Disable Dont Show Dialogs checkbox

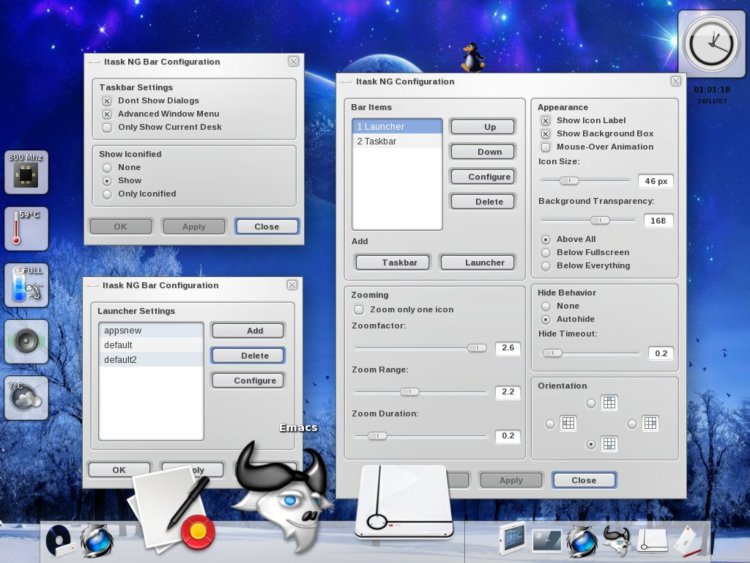[x=107, y=101]
